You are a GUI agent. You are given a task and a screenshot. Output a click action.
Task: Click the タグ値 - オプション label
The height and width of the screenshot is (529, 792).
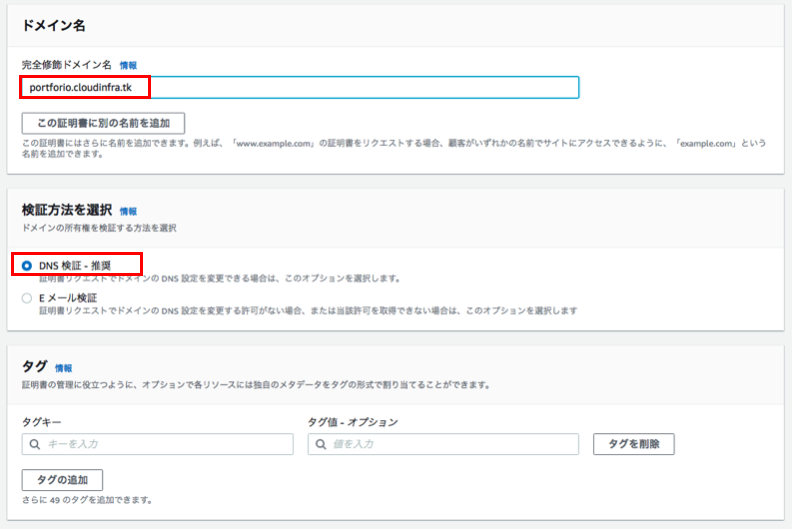pyautogui.click(x=353, y=422)
